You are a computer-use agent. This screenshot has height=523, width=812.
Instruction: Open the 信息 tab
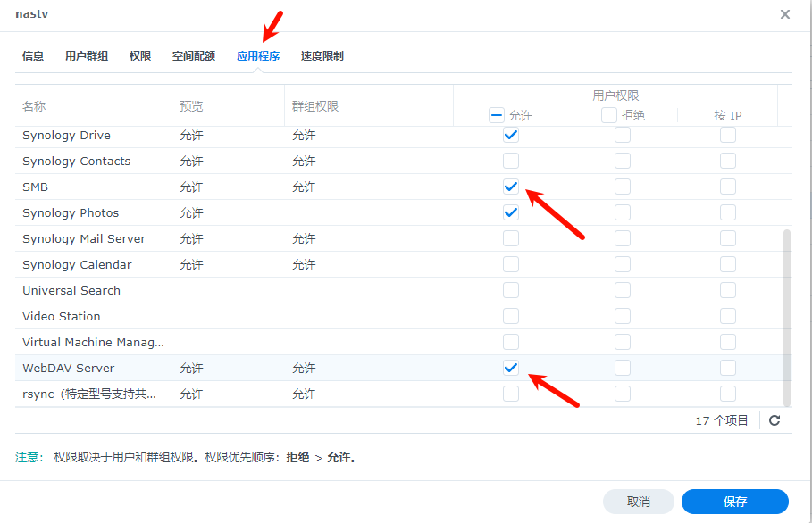click(33, 56)
